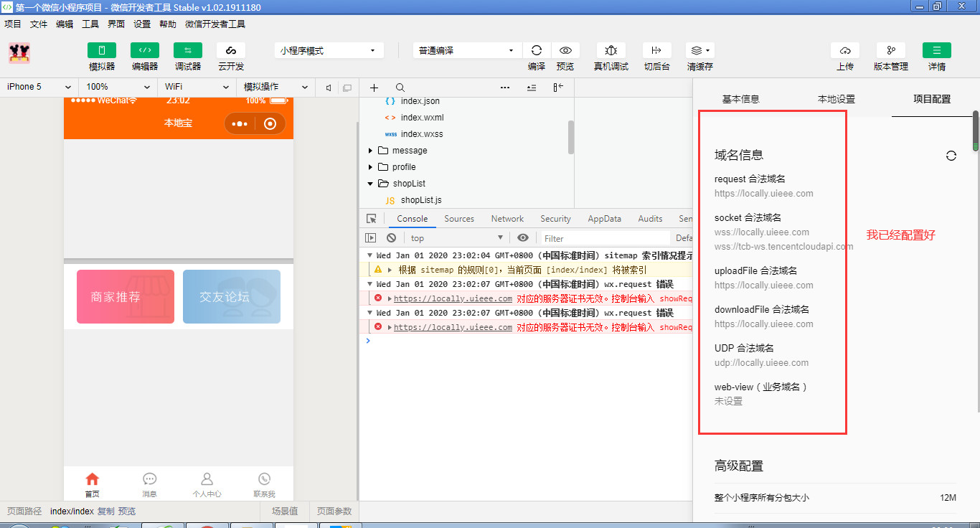Image resolution: width=980 pixels, height=528 pixels.
Task: Open the 界面 menu
Action: point(116,24)
